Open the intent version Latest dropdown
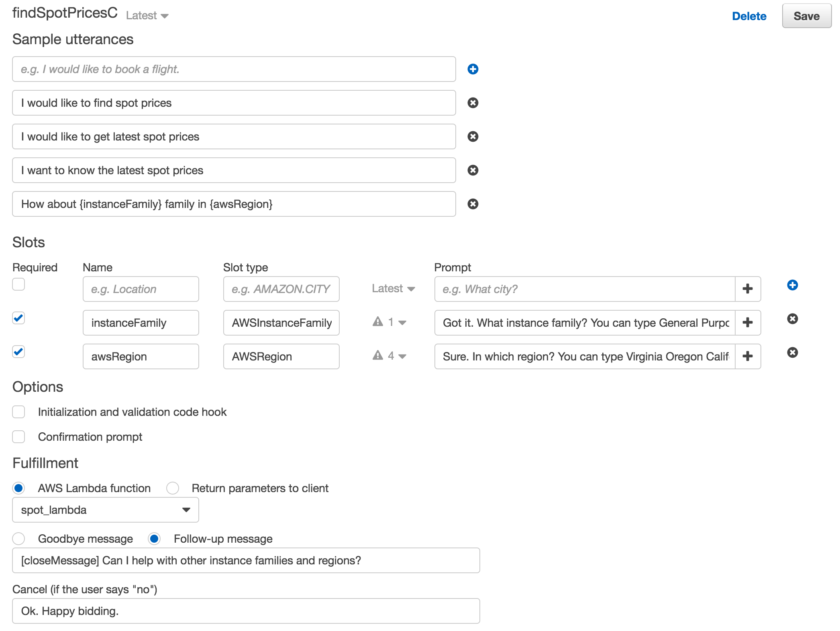 click(x=147, y=16)
